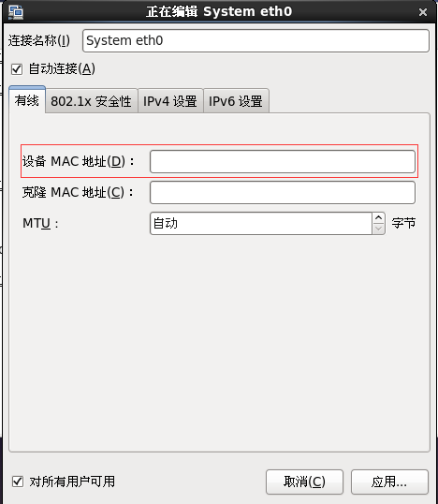The width and height of the screenshot is (438, 504).
Task: Focus the 克隆 MAC 地址 field
Action: point(283,193)
